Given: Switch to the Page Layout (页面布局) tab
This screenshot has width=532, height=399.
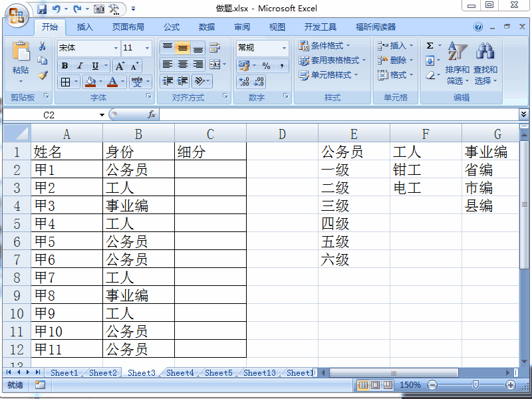Looking at the screenshot, I should tap(128, 27).
